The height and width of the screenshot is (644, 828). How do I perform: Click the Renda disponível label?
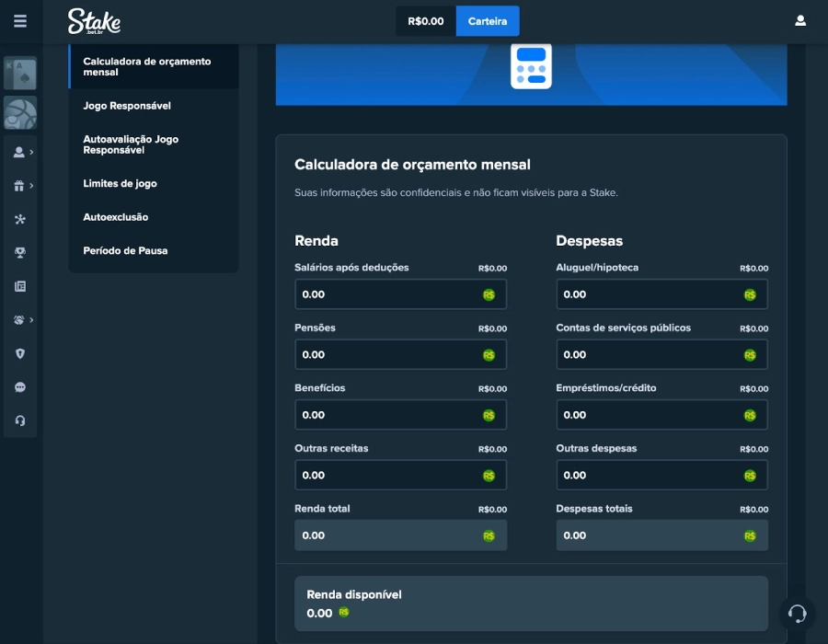point(354,594)
